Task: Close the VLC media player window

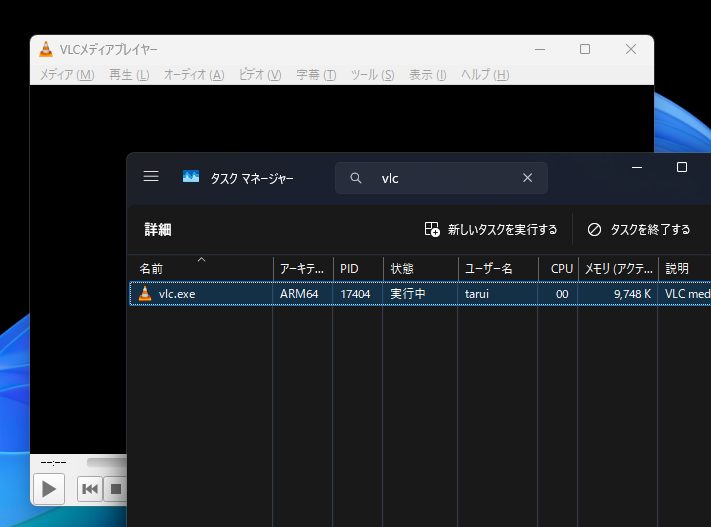Action: click(631, 49)
